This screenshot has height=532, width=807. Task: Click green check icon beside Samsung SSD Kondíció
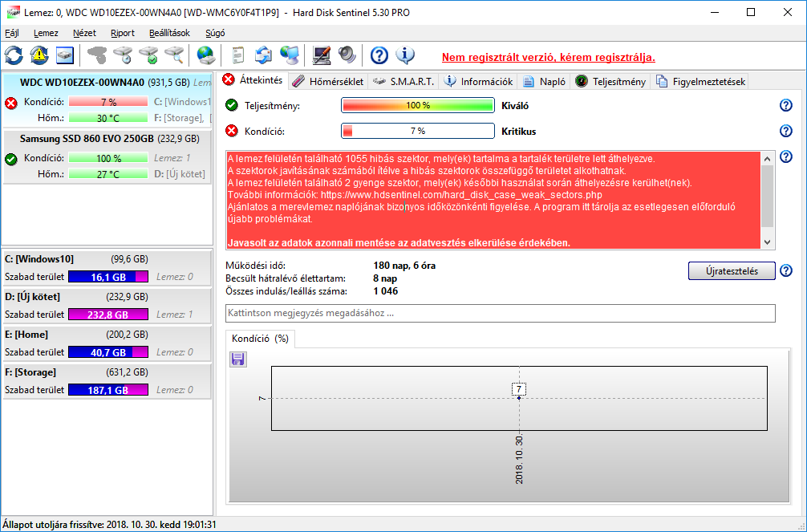(x=10, y=159)
